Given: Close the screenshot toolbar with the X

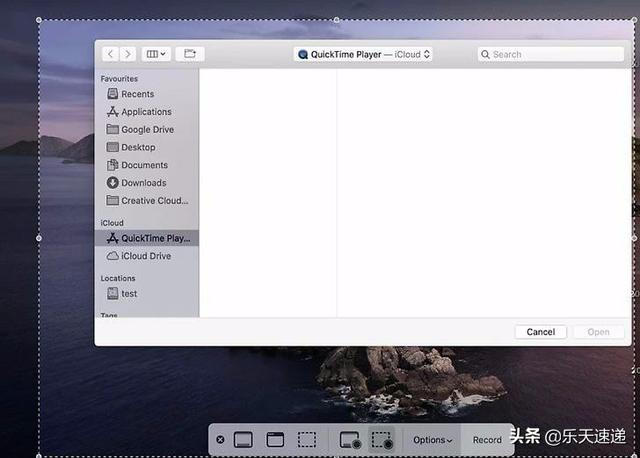Looking at the screenshot, I should (220, 440).
